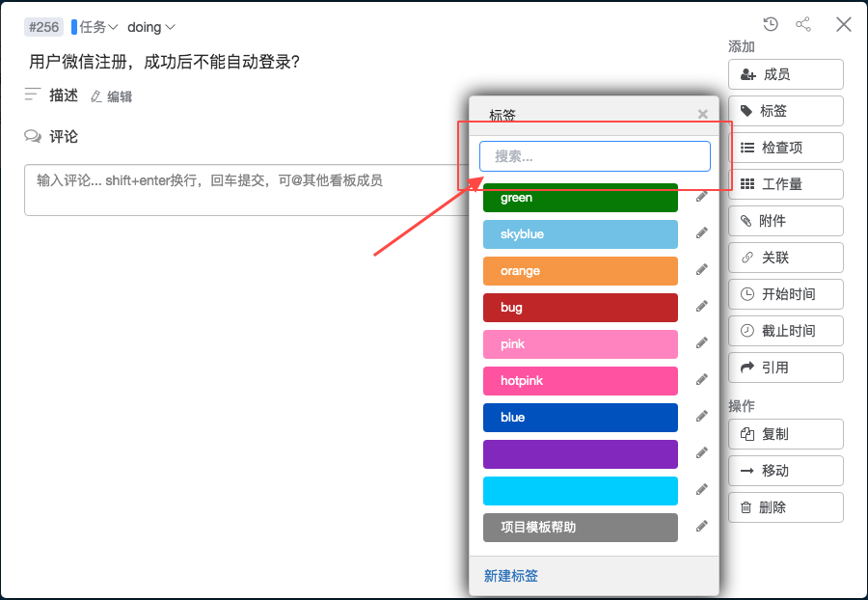Click the 附件 attachment button
Image resolution: width=868 pixels, height=600 pixels.
click(785, 221)
